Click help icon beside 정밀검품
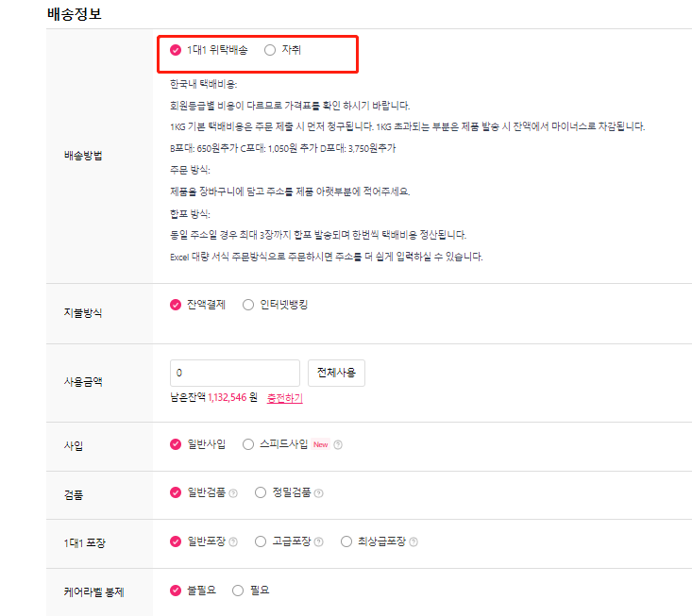The height and width of the screenshot is (616, 692). click(319, 492)
